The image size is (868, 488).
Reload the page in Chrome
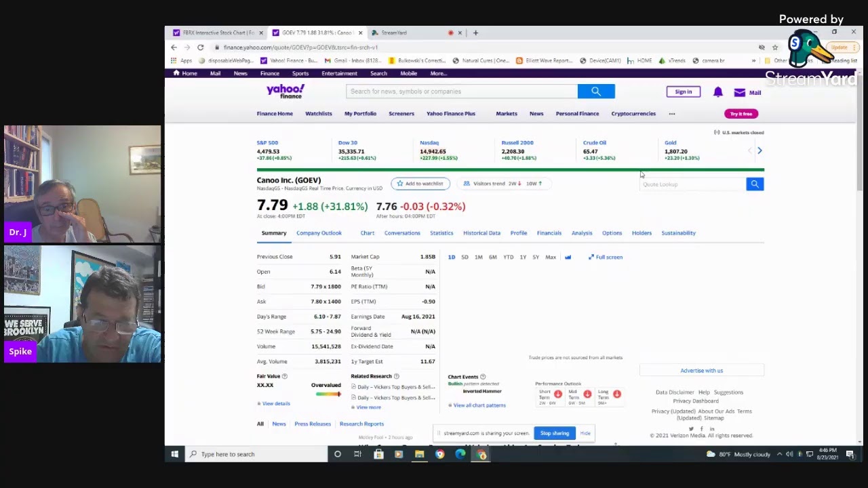[x=200, y=47]
